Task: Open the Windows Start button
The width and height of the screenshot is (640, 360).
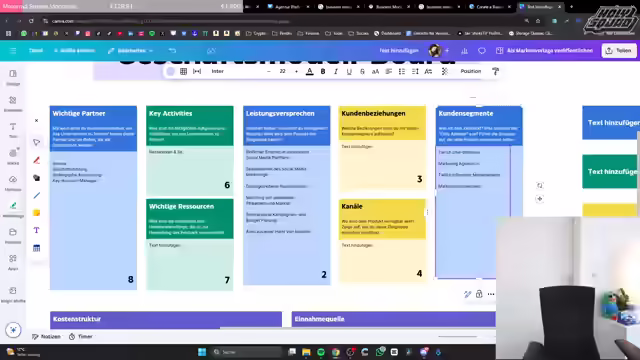Action: click(202, 352)
